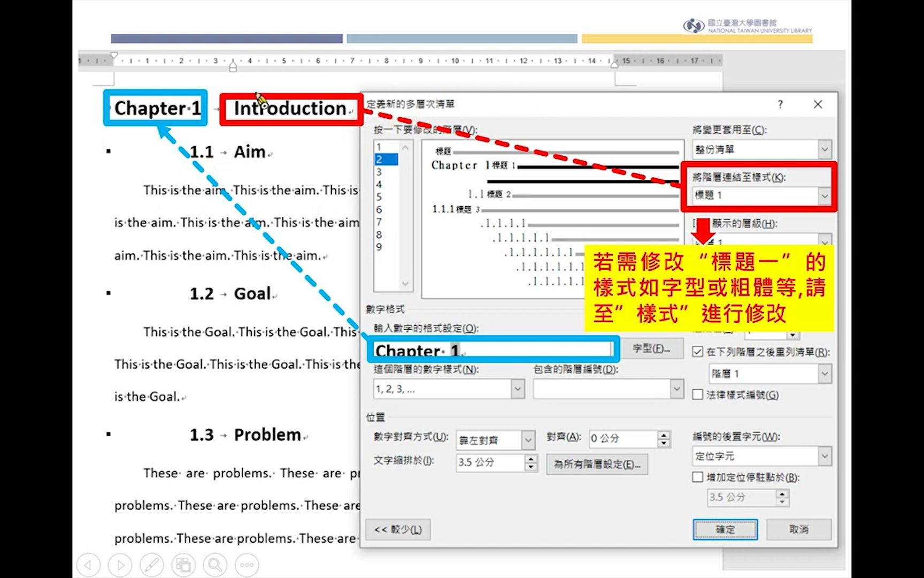Toggle restart list after level checkbox
This screenshot has height=578, width=924.
[x=697, y=352]
